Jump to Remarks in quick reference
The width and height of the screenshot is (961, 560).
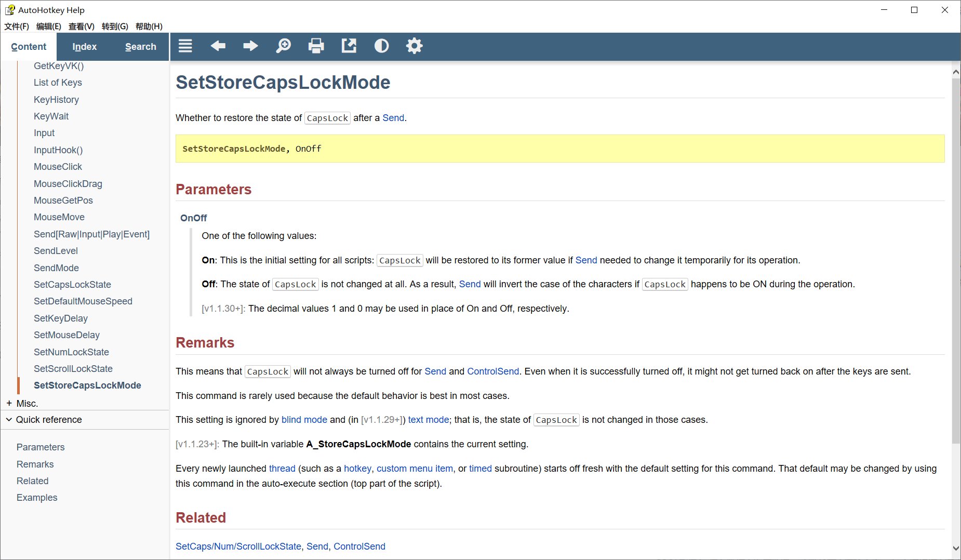pyautogui.click(x=35, y=464)
